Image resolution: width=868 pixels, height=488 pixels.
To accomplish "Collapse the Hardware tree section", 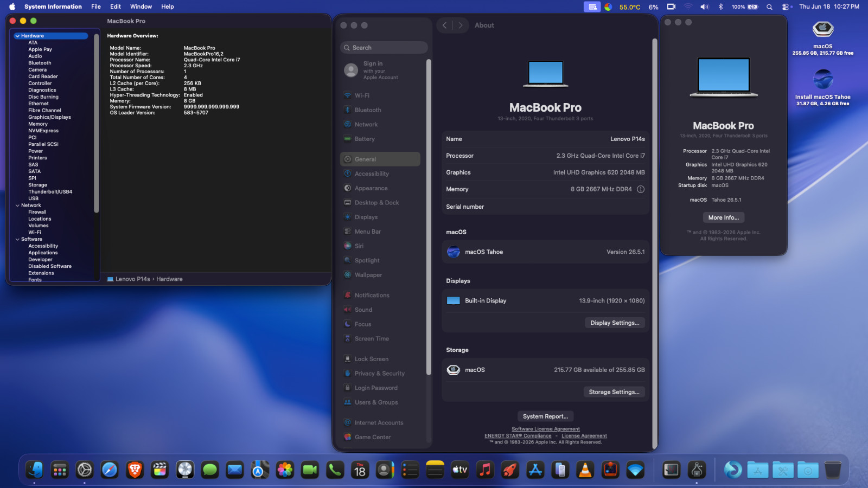I will pos(17,36).
